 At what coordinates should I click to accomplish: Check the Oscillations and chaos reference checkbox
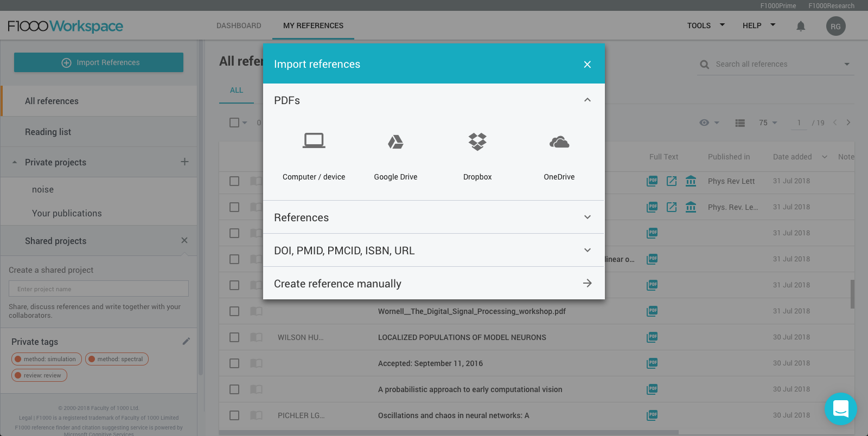[234, 415]
